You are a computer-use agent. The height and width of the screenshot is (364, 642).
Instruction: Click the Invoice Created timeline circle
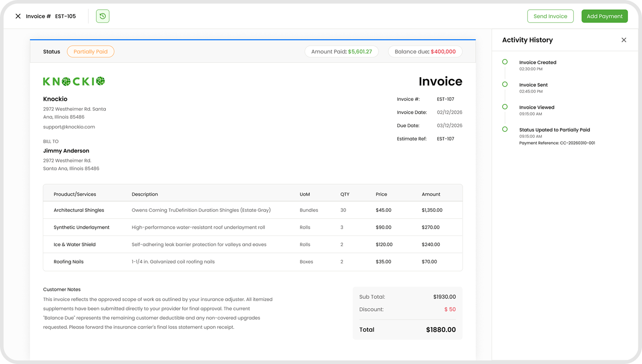click(x=505, y=62)
